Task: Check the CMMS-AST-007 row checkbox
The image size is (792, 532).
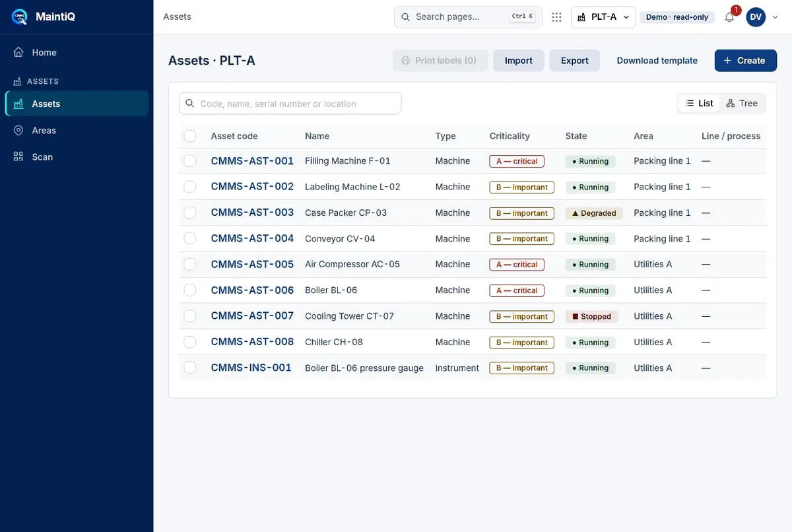Action: point(190,316)
